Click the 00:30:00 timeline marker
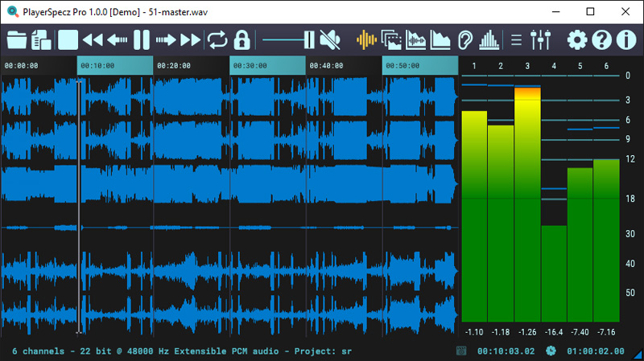644x361 pixels. pyautogui.click(x=250, y=66)
